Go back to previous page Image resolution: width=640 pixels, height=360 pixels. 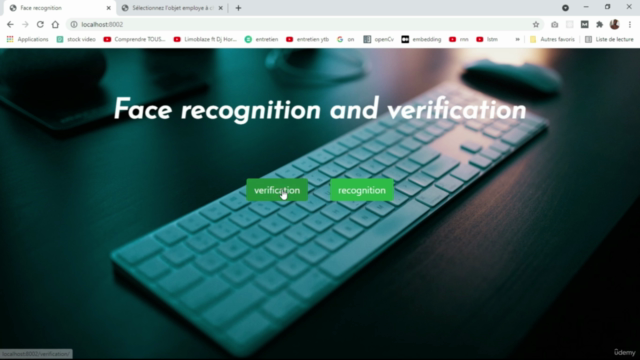[10, 24]
